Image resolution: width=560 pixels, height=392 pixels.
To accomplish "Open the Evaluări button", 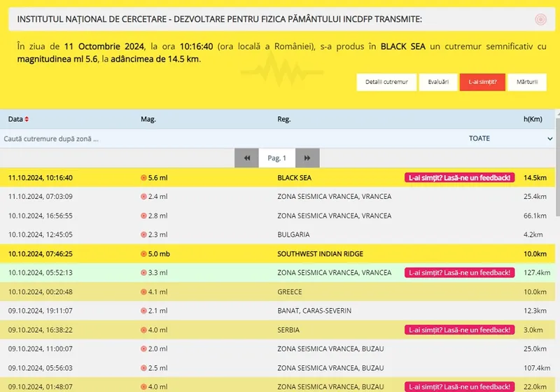I will coord(438,82).
